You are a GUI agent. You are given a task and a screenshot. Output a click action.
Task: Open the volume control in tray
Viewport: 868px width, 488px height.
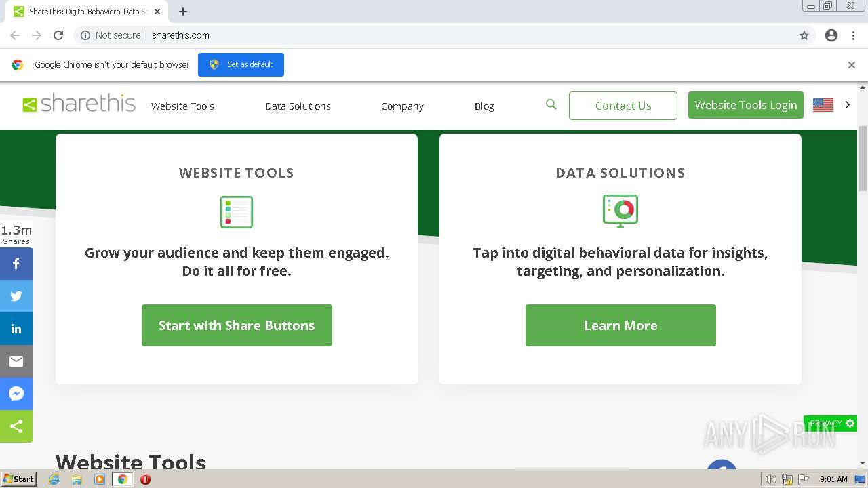click(x=771, y=479)
